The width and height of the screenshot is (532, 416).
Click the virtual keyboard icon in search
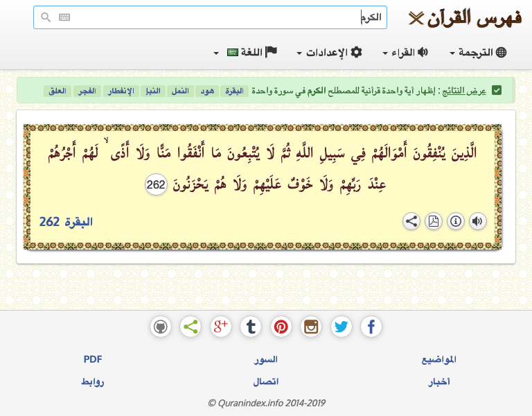click(x=64, y=17)
